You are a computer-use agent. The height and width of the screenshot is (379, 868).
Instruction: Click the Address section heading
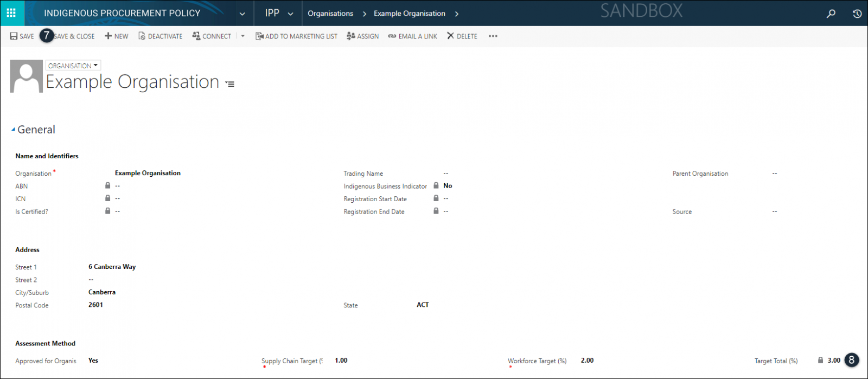27,250
